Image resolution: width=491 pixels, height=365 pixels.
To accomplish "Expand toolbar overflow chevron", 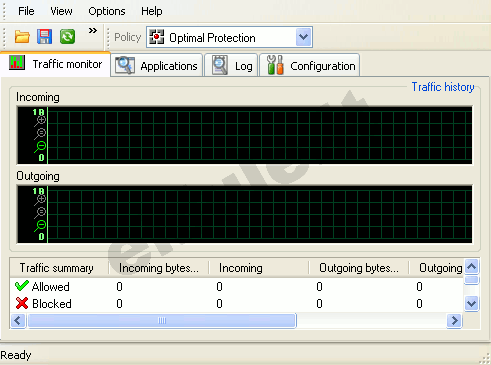I will (93, 31).
